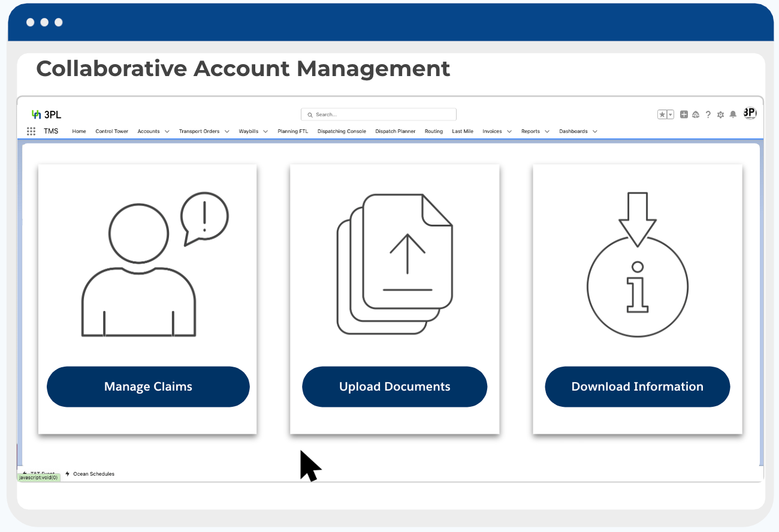Expand the Transport Orders chevron
The image size is (779, 532).
(x=227, y=131)
